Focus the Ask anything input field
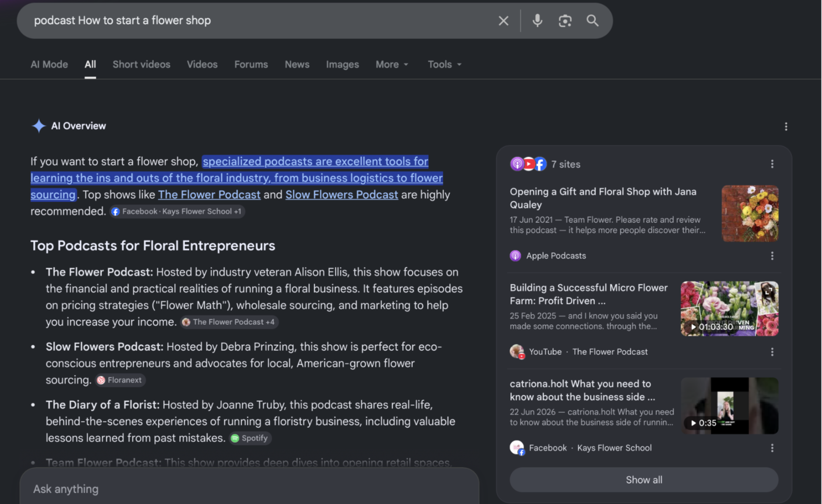822x504 pixels. [x=249, y=489]
